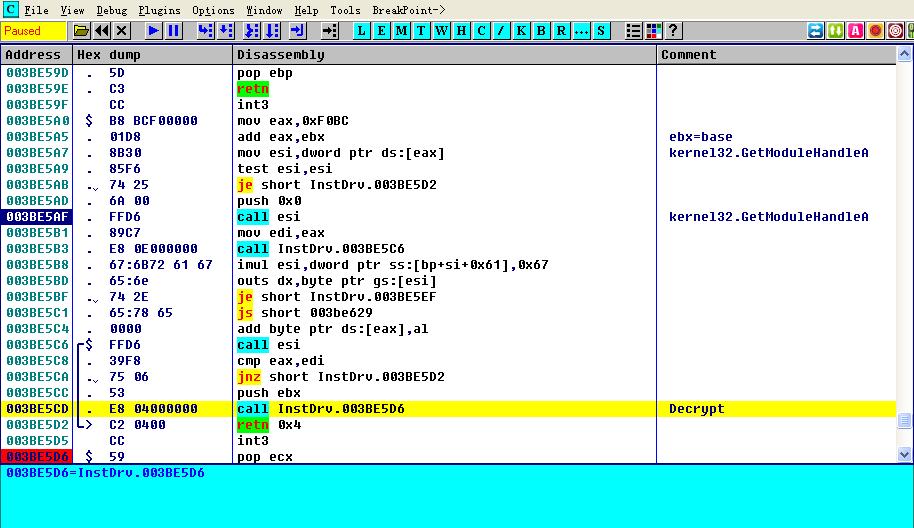Image resolution: width=914 pixels, height=528 pixels.
Task: Click the 'ebx=base' comment
Action: 701,137
